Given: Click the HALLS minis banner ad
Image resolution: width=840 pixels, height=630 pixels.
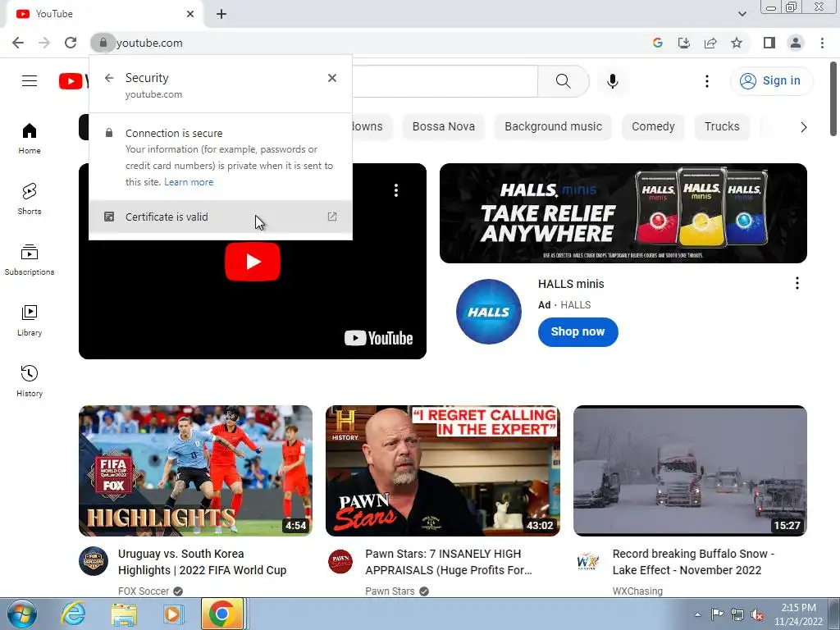Looking at the screenshot, I should coord(623,213).
